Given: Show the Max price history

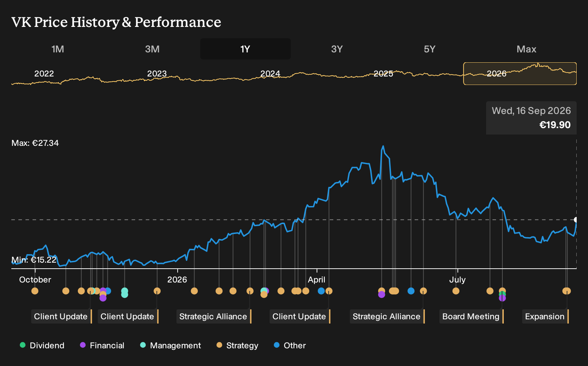Looking at the screenshot, I should pyautogui.click(x=526, y=49).
